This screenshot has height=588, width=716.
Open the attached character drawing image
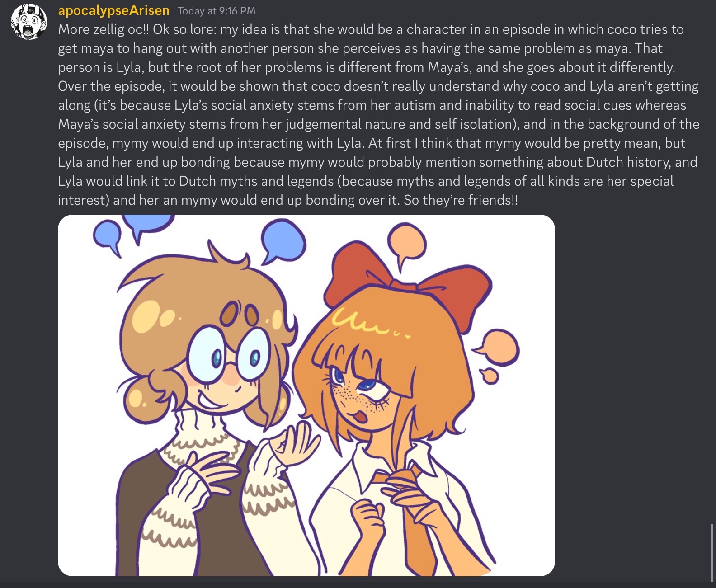tap(306, 395)
